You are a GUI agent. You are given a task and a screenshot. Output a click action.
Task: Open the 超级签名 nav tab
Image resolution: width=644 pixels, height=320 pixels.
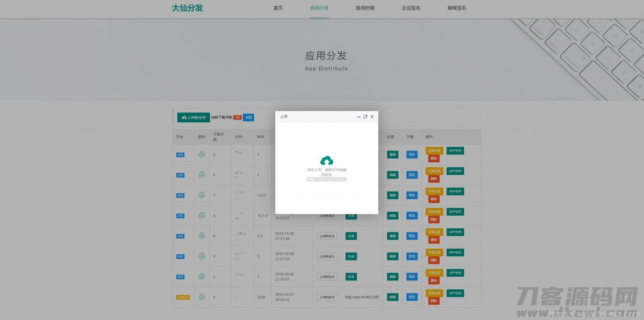(457, 8)
